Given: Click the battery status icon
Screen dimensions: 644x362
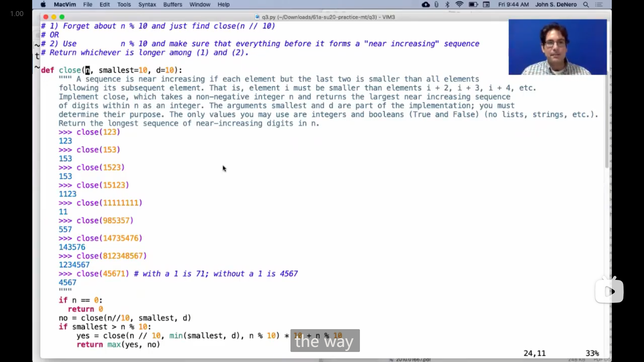Looking at the screenshot, I should point(473,5).
